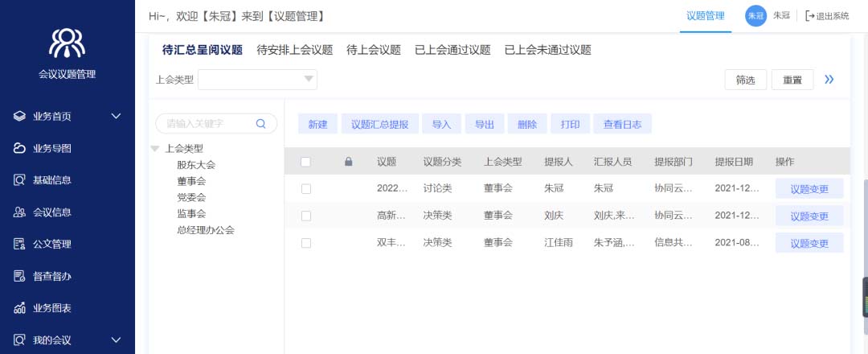Click the 基础信息 sidebar icon

point(20,180)
